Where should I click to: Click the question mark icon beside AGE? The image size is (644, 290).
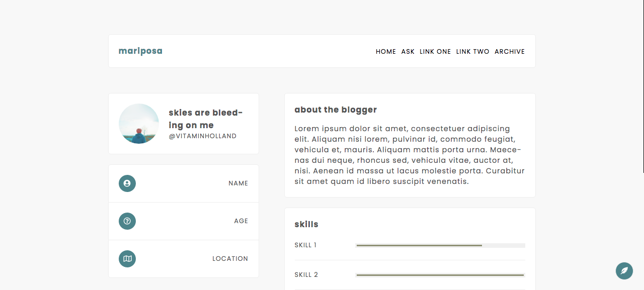[127, 221]
